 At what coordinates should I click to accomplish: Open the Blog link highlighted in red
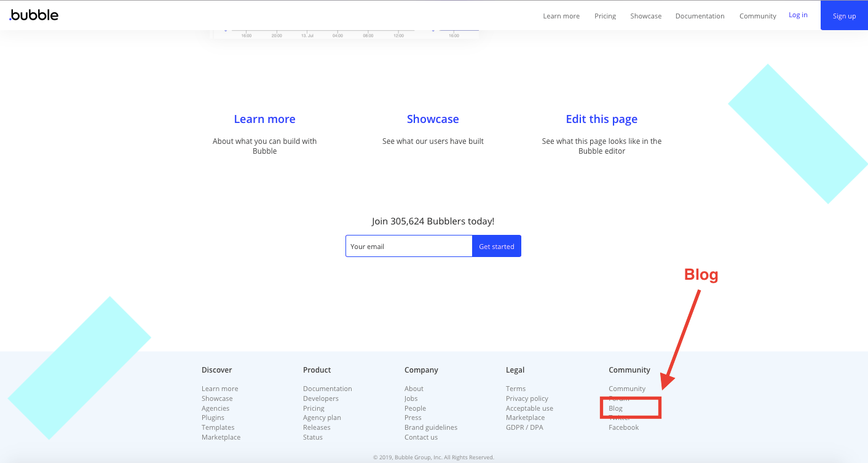tap(616, 408)
